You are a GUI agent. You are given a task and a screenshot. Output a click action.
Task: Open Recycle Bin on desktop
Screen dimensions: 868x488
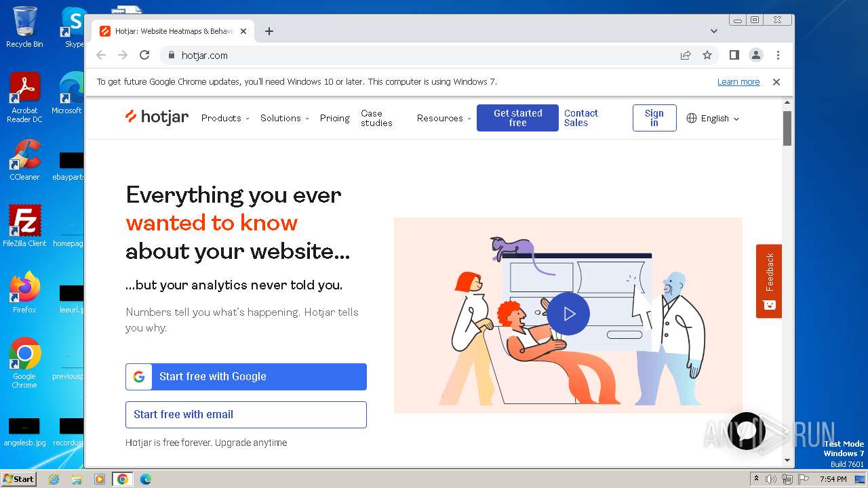point(24,27)
